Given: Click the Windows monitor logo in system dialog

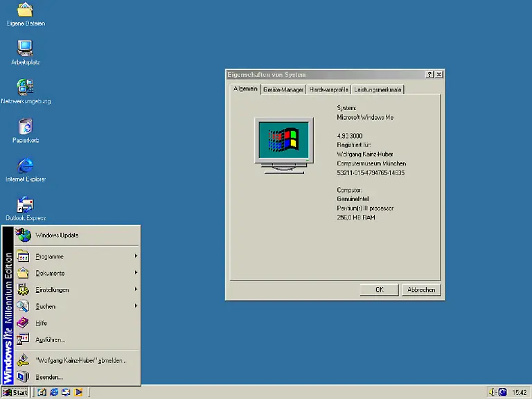Looking at the screenshot, I should [x=284, y=145].
